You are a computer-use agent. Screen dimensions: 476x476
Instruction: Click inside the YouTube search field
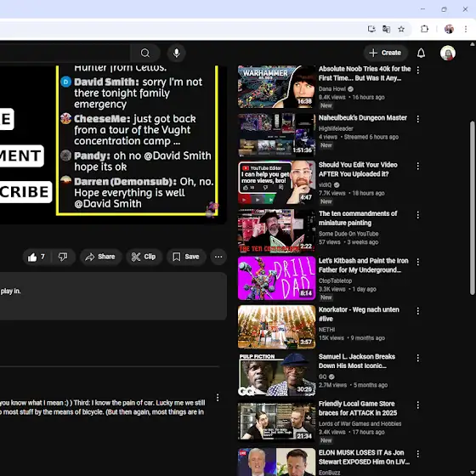(x=65, y=53)
